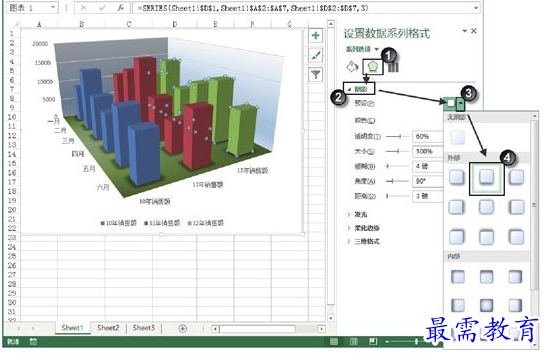This screenshot has height=361, width=547.
Task: Click the angle slider handle
Action: click(392, 181)
